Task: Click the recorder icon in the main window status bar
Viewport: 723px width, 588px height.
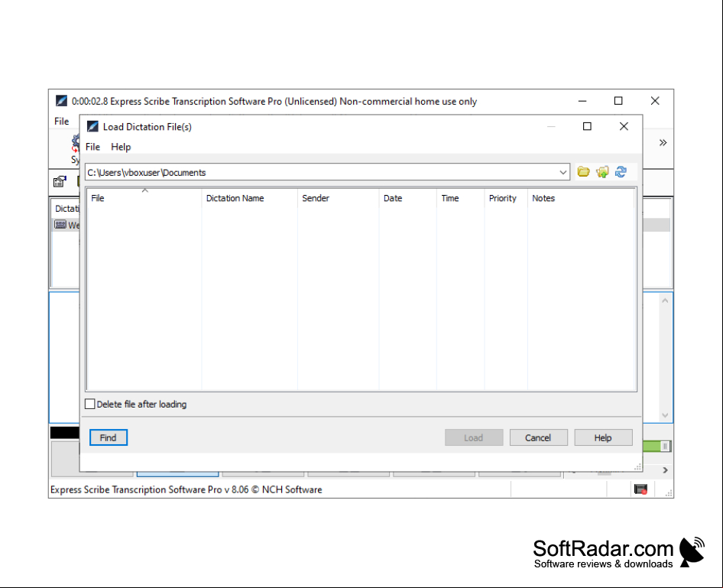Action: coord(640,489)
